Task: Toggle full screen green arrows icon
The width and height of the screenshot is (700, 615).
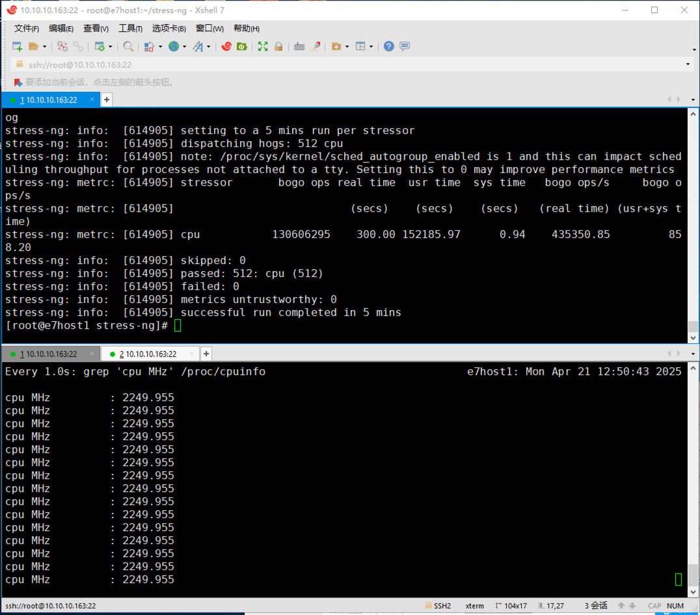Action: [263, 46]
